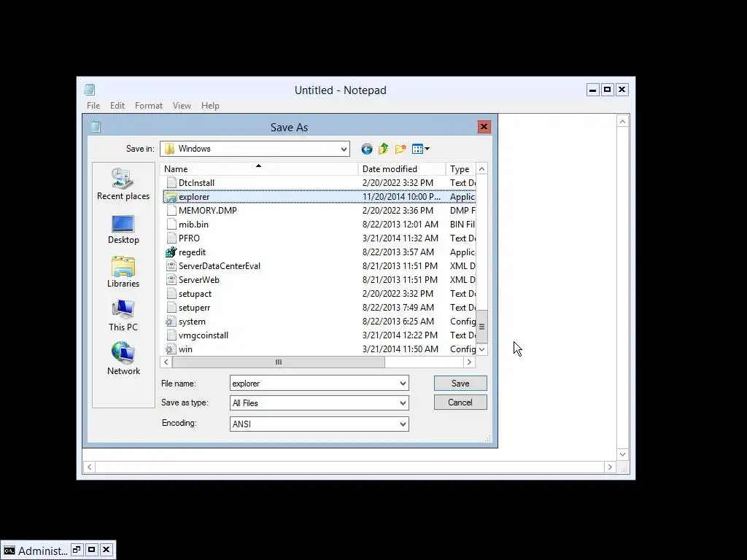The image size is (747, 560).
Task: Click the win config file icon
Action: coord(171,349)
